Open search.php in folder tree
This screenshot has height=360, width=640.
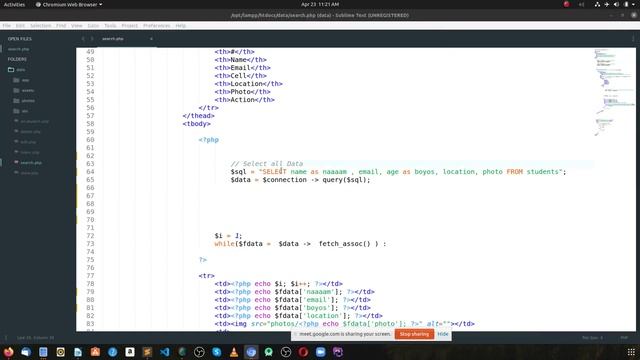[x=31, y=162]
